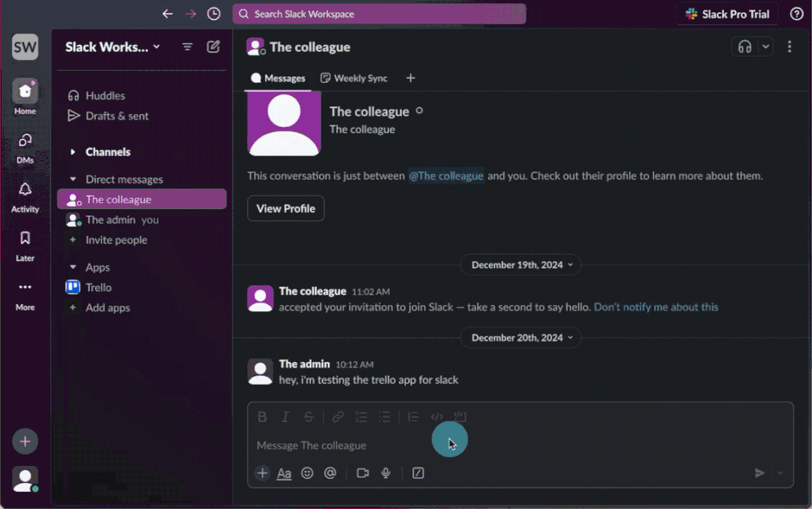Screen dimensions: 812x509
Task: Toggle italic formatting in the composer
Action: click(285, 417)
